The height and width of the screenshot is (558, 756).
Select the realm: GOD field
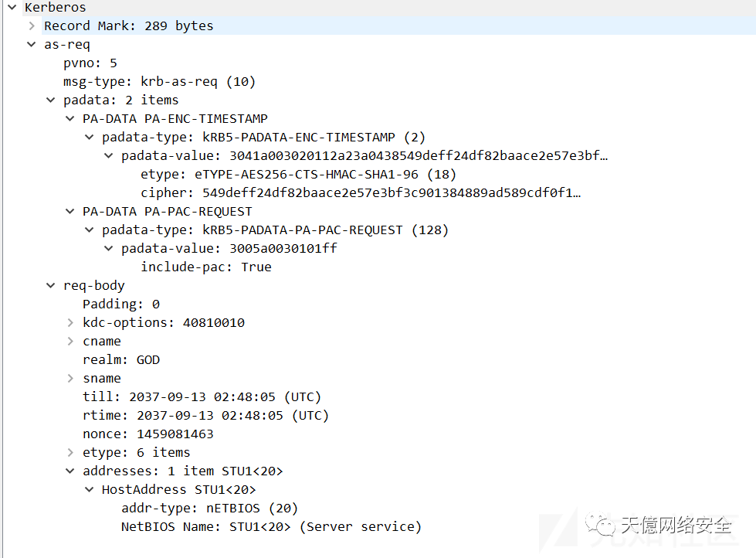121,359
